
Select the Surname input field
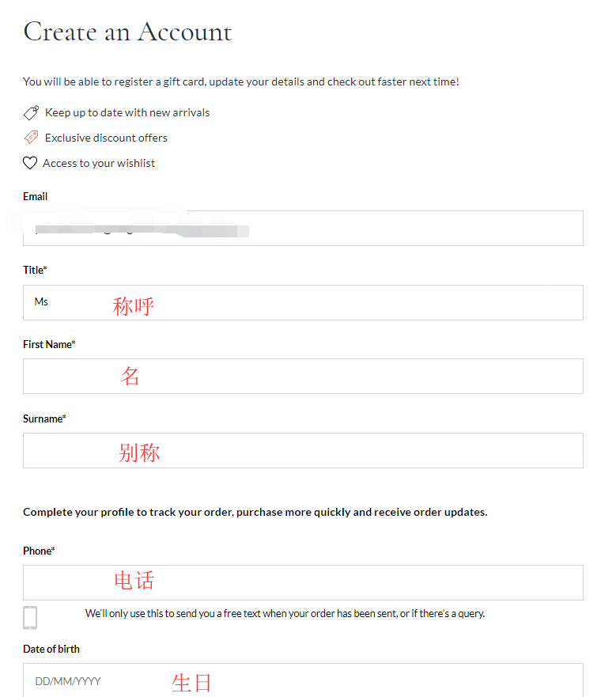(x=303, y=450)
